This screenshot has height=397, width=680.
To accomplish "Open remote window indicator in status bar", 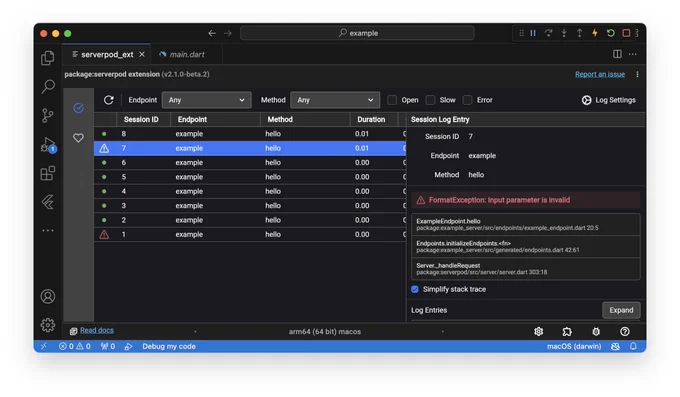I will pyautogui.click(x=44, y=346).
